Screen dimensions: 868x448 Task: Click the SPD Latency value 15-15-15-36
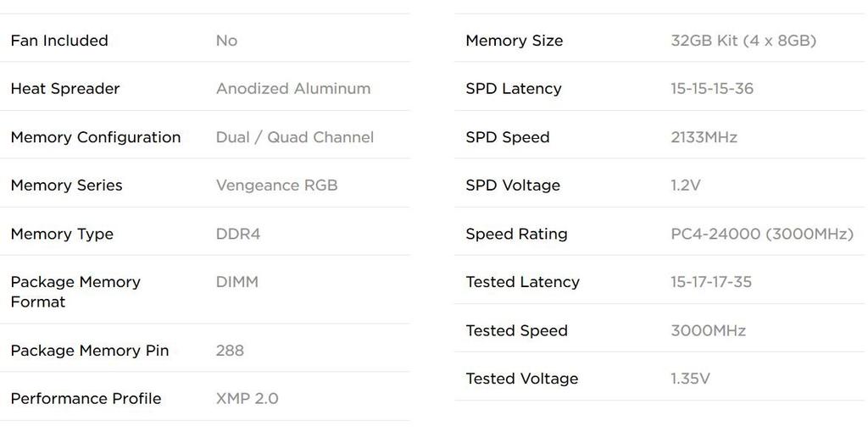[712, 89]
